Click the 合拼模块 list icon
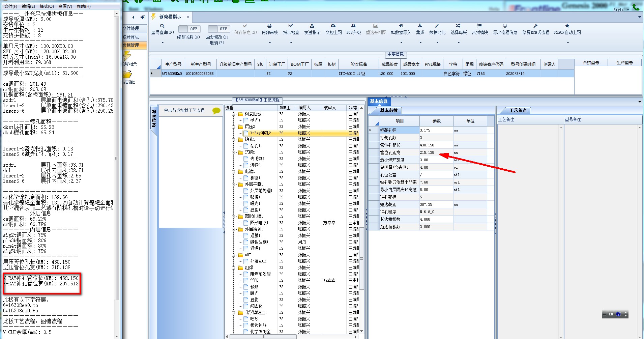 (x=479, y=26)
